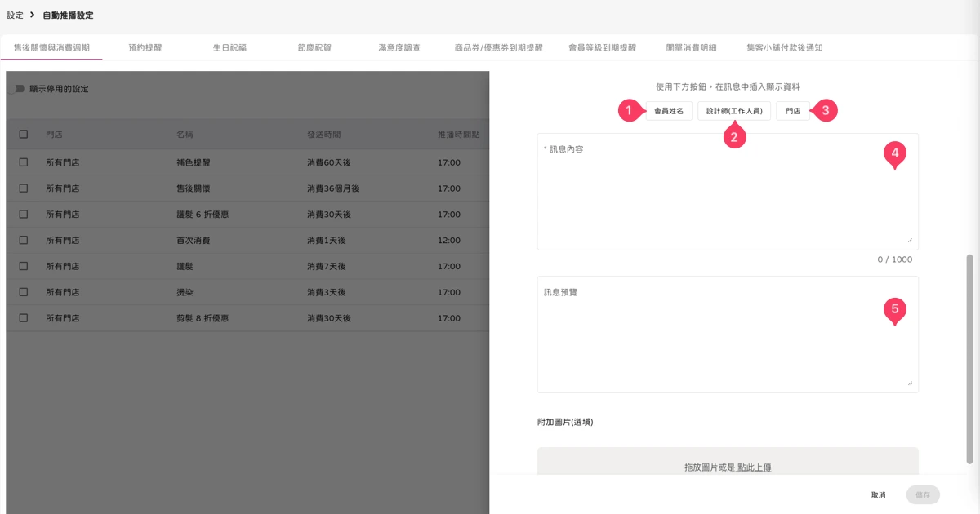Click the 消費60天後 cell
Screen dimensions: 980x514
329,162
